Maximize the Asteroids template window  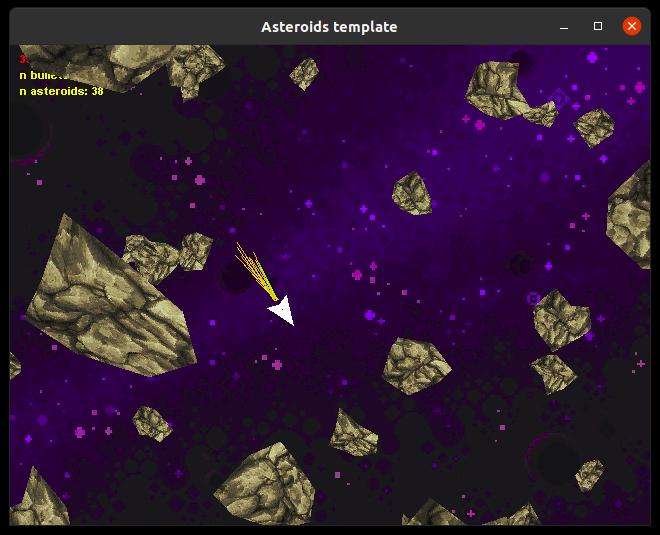click(598, 27)
